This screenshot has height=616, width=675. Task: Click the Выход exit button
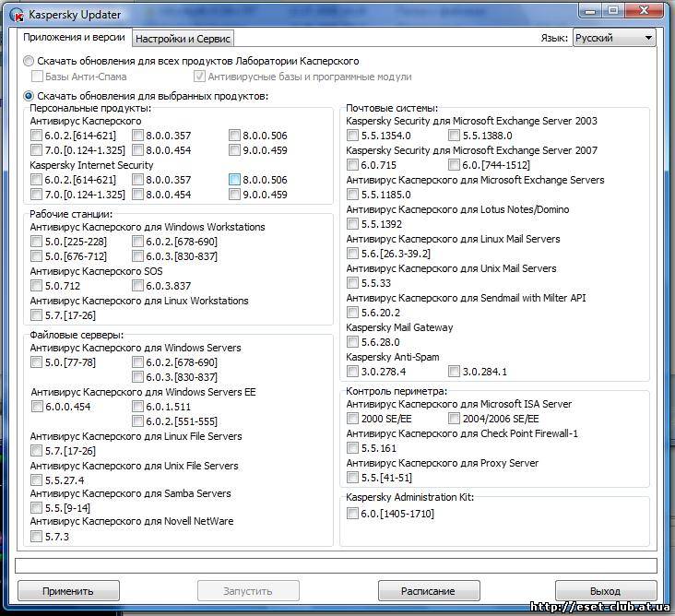click(x=606, y=590)
